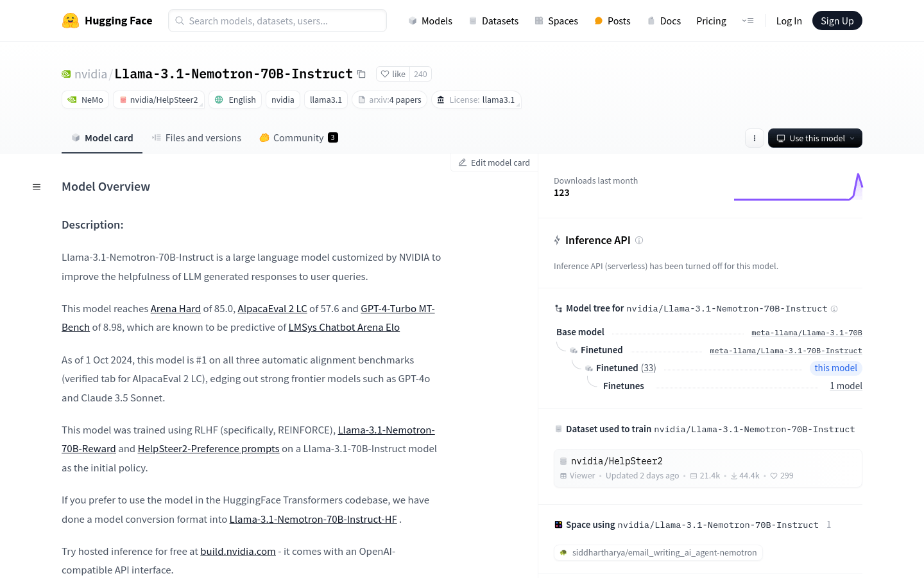The height and width of the screenshot is (578, 924).
Task: Open the siddhartharya email_writing_ai_agent-nemotron space
Action: point(658,552)
